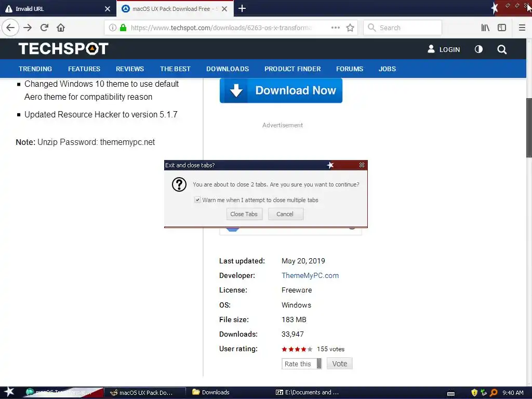Close the Invalid URL tab
This screenshot has height=399, width=532.
coord(108,9)
